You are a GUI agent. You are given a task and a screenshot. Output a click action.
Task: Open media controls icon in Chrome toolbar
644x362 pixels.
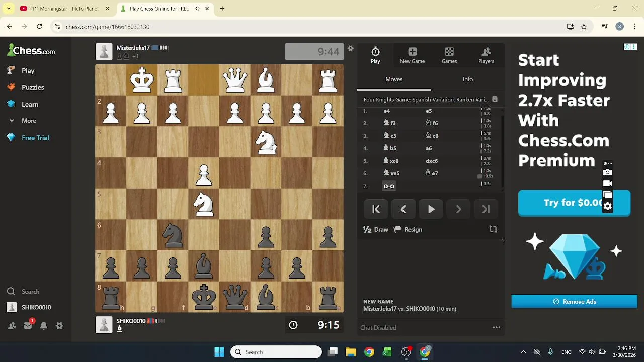(606, 26)
